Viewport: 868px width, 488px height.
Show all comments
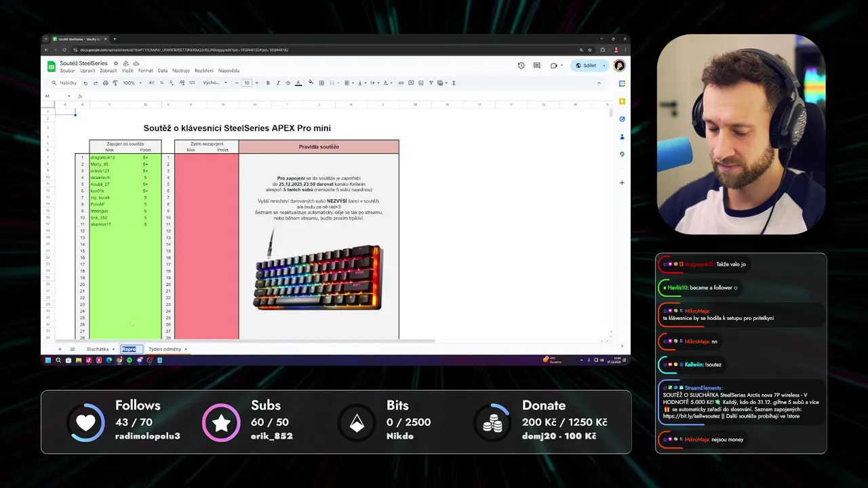[537, 66]
